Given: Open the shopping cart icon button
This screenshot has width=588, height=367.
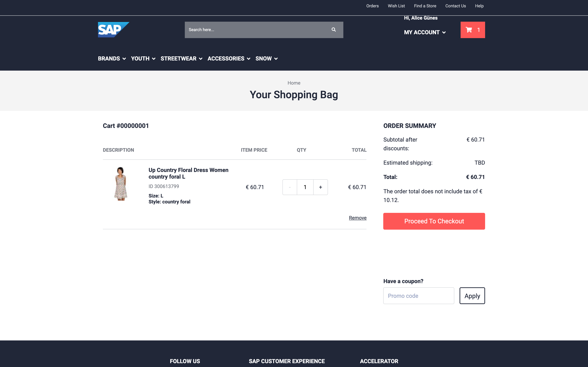Looking at the screenshot, I should tap(472, 30).
